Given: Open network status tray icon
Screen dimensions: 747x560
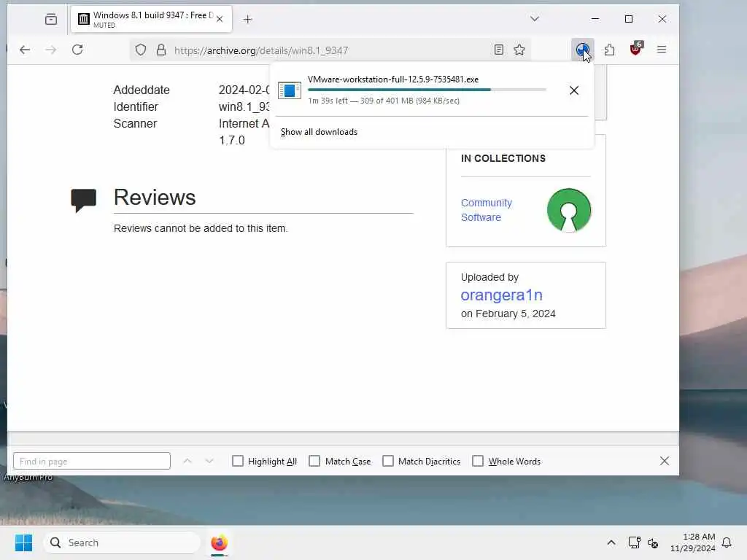Looking at the screenshot, I should click(634, 542).
